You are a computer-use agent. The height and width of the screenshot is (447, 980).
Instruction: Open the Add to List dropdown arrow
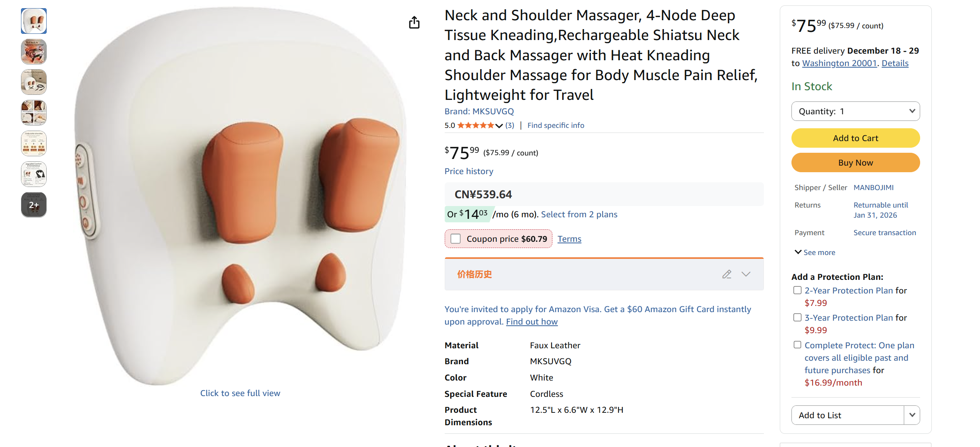912,415
